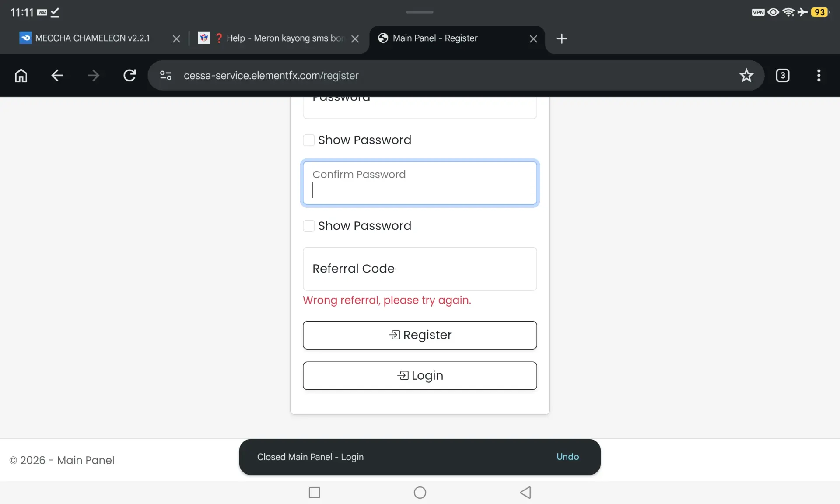Go forward with the browser forward arrow

93,75
